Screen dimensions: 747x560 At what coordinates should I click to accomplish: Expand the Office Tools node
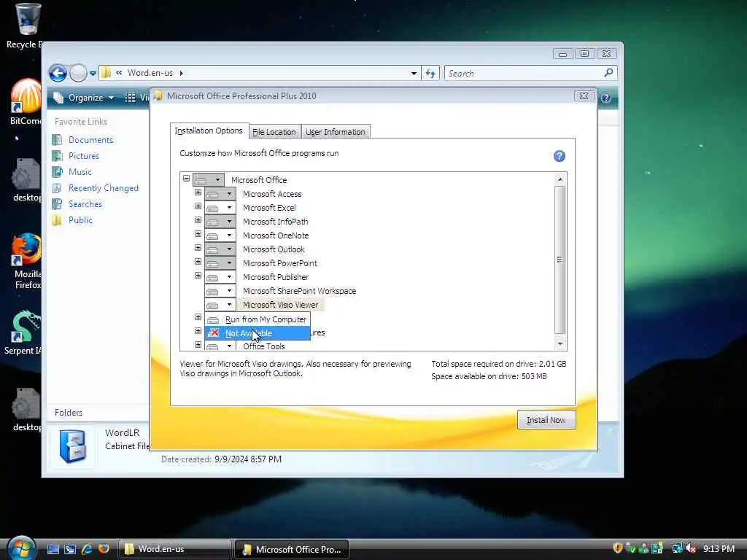198,345
